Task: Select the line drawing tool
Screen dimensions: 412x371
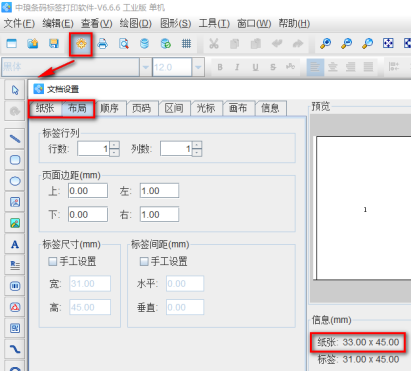Action: [15, 139]
